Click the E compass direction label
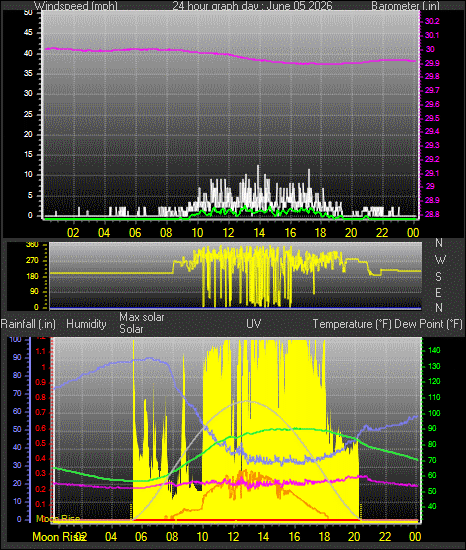This screenshot has width=466, height=550. pyautogui.click(x=438, y=293)
